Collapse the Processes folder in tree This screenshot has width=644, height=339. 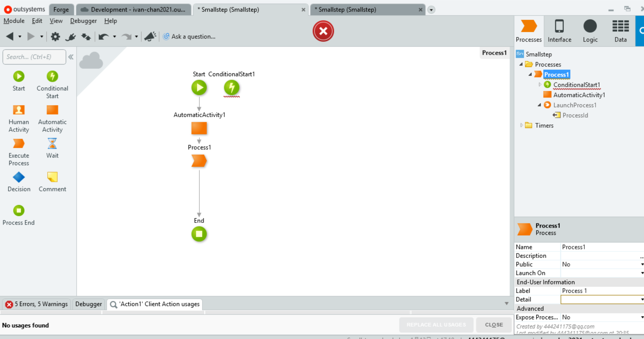(x=521, y=64)
